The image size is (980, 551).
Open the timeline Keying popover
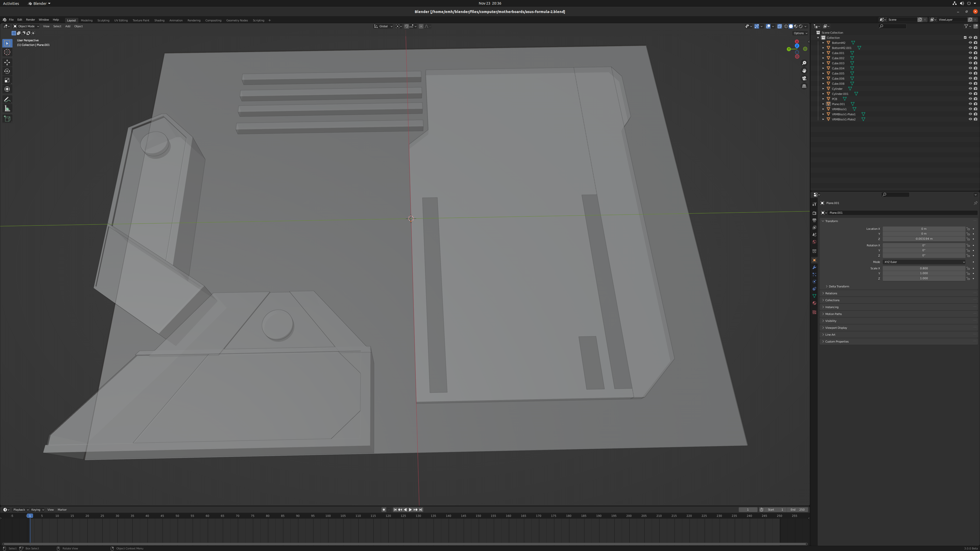point(37,510)
